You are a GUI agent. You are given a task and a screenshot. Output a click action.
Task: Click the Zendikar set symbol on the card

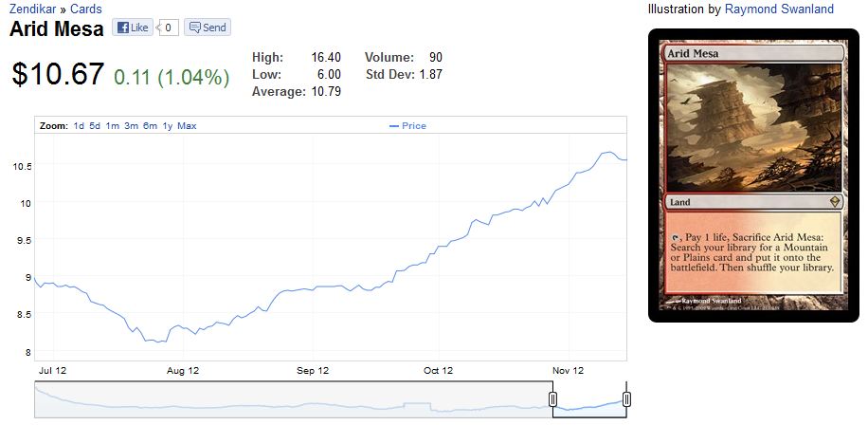point(825,201)
